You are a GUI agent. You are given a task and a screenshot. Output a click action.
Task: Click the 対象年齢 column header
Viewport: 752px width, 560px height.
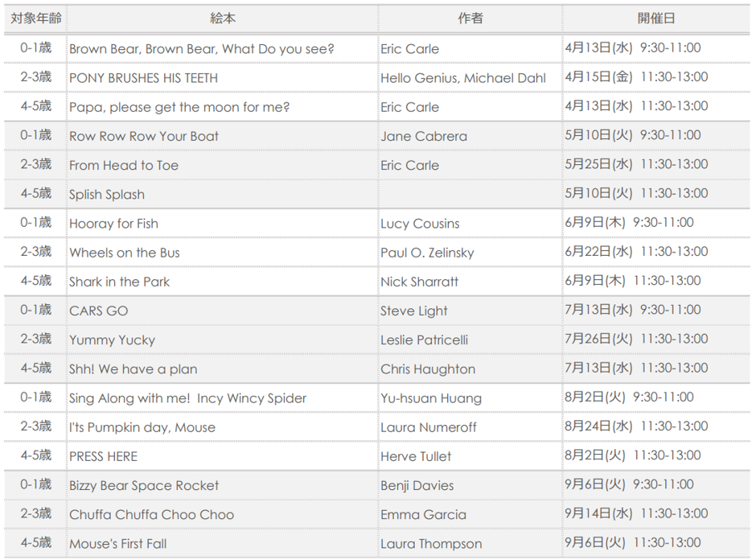35,19
